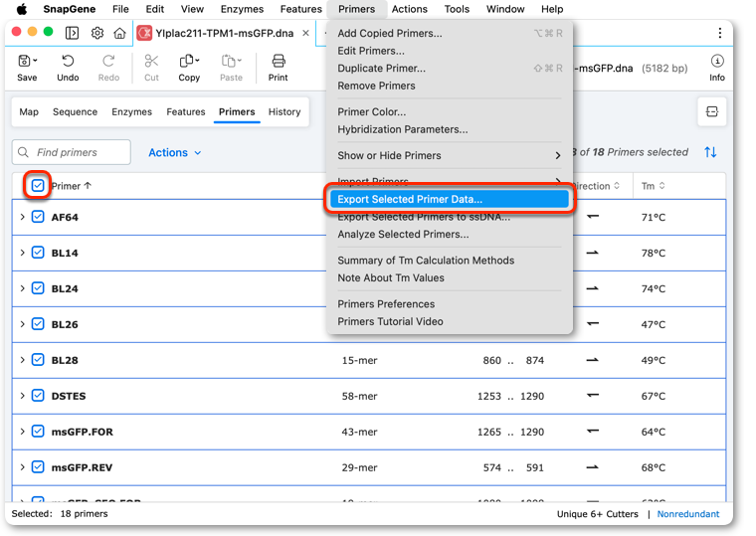Uncheck the BL28 primer checkbox

tap(38, 360)
